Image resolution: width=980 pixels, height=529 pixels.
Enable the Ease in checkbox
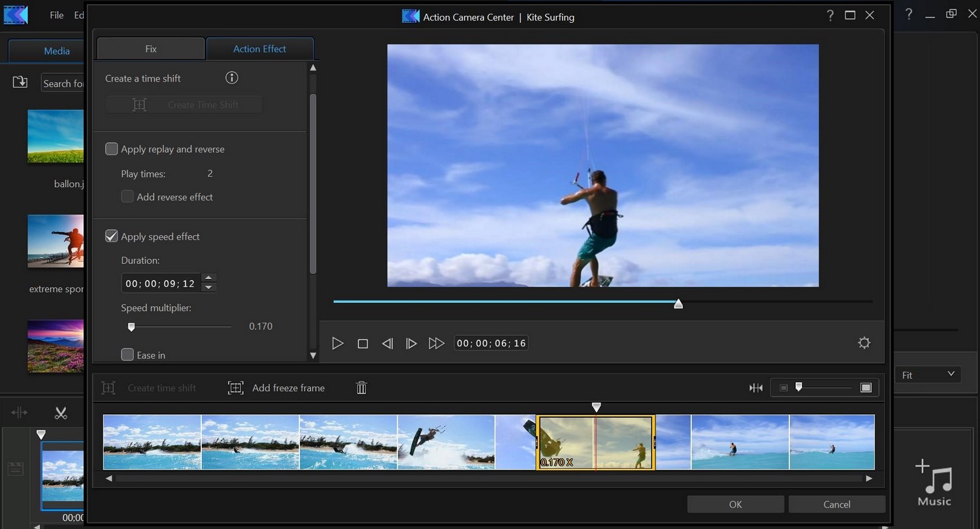pyautogui.click(x=127, y=355)
